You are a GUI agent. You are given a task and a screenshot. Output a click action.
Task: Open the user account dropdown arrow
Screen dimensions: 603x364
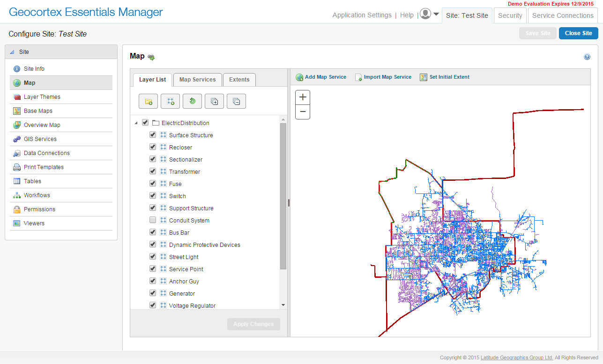click(436, 14)
